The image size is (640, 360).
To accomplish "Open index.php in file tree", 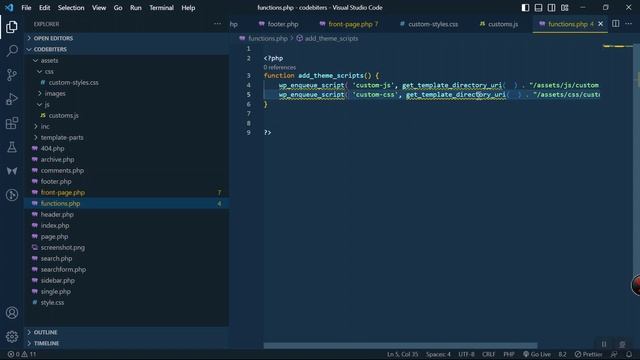I will pyautogui.click(x=127, y=225).
